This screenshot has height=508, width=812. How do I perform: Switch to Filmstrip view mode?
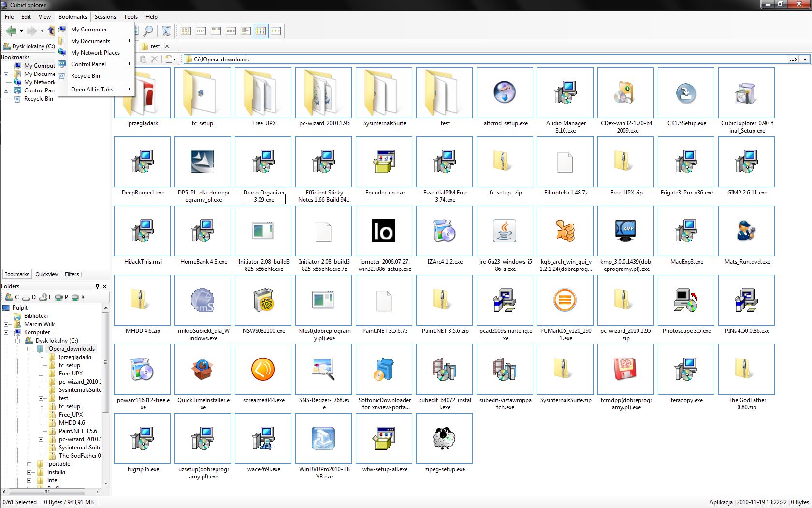(x=275, y=31)
